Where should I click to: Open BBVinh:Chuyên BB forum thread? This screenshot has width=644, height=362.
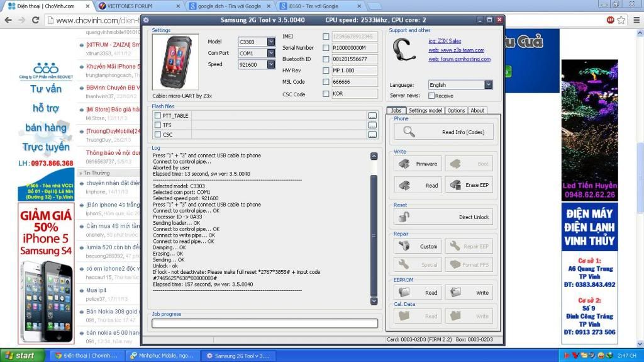pyautogui.click(x=113, y=88)
